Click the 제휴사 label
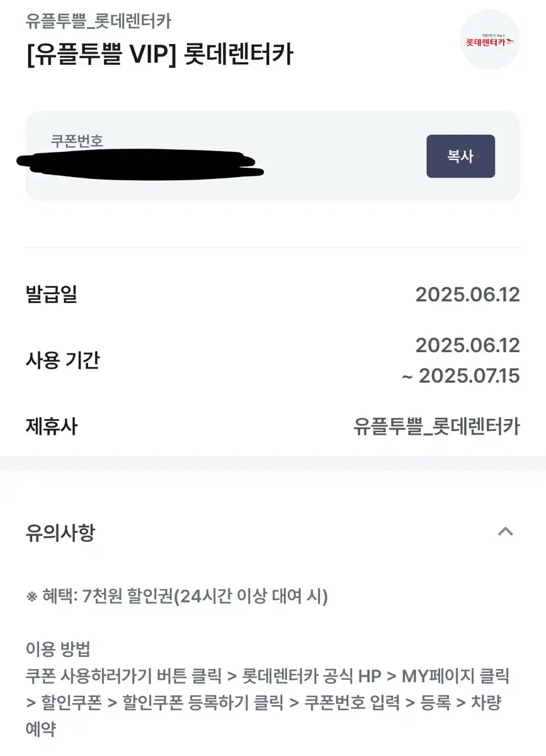Image resolution: width=546 pixels, height=756 pixels. (51, 427)
